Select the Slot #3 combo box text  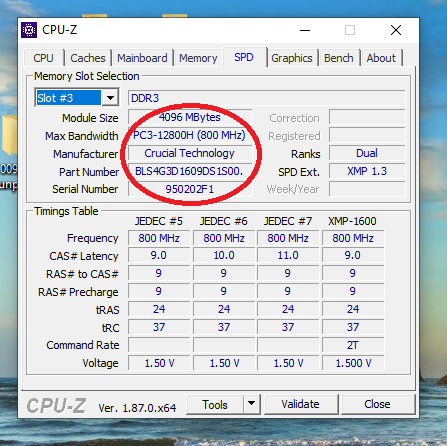[69, 98]
